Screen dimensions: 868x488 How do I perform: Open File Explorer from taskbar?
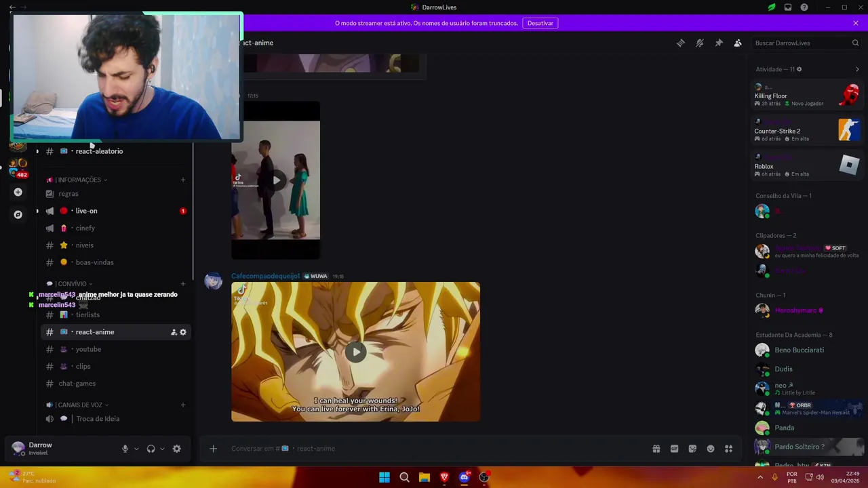click(x=425, y=477)
